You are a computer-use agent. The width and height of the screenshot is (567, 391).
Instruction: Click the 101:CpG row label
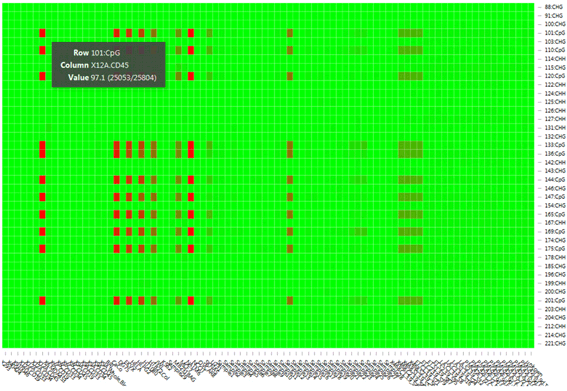pos(555,33)
